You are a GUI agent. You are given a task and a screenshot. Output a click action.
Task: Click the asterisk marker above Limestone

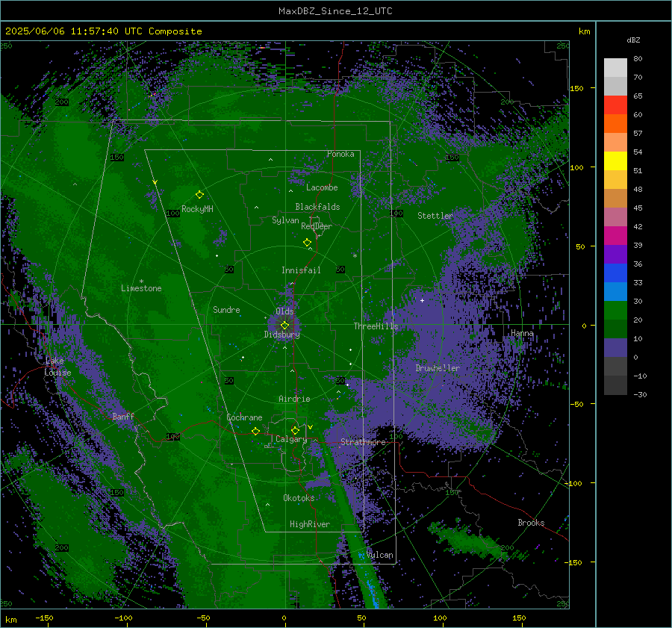pyautogui.click(x=141, y=282)
